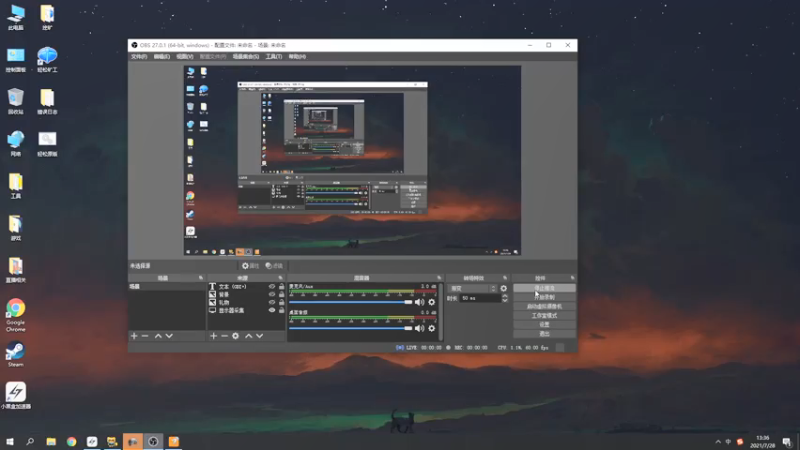Open source 属性 (properties) gear button
Screen dimensions: 800x450
pos(251,266)
